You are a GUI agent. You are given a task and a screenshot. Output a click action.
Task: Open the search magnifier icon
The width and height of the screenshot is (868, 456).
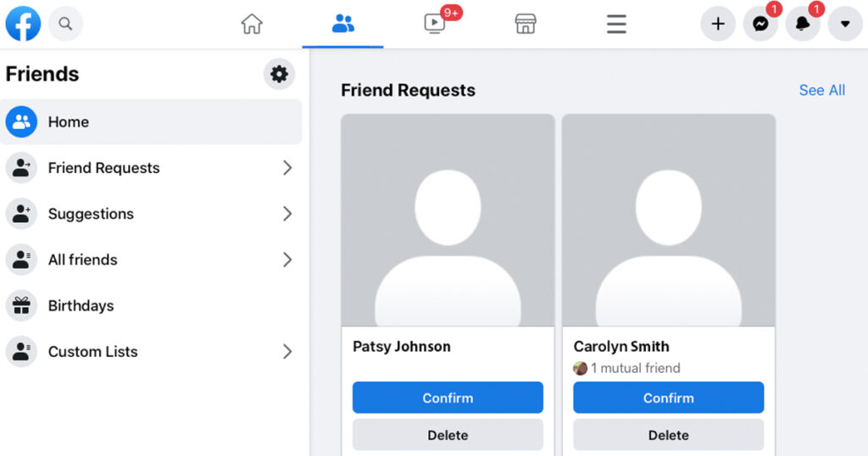[65, 24]
